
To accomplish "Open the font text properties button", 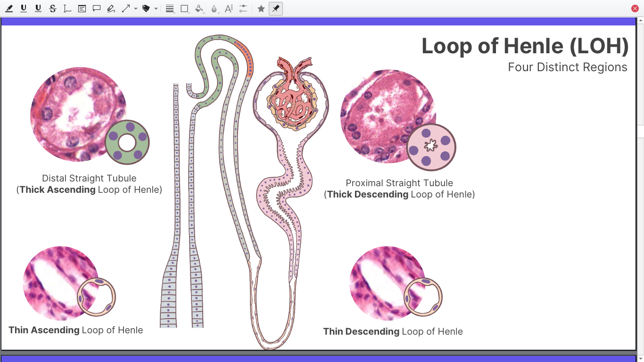I will [229, 8].
